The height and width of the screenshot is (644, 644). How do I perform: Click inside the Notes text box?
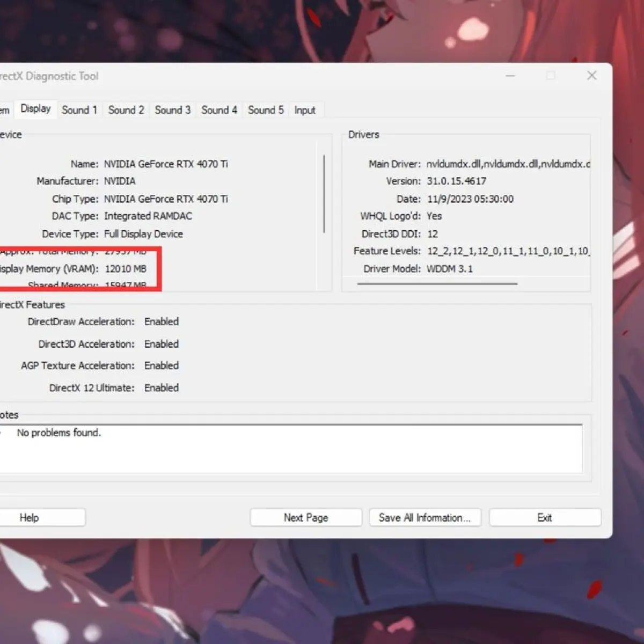[291, 449]
